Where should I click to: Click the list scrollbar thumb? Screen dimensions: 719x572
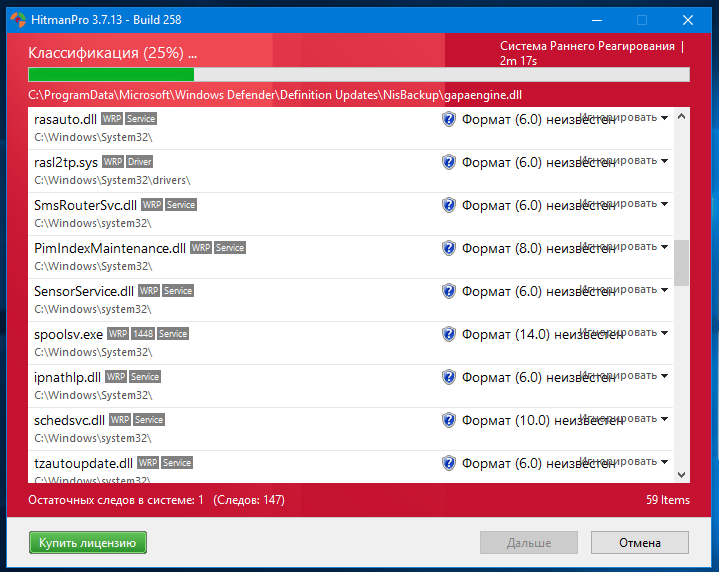tap(681, 263)
